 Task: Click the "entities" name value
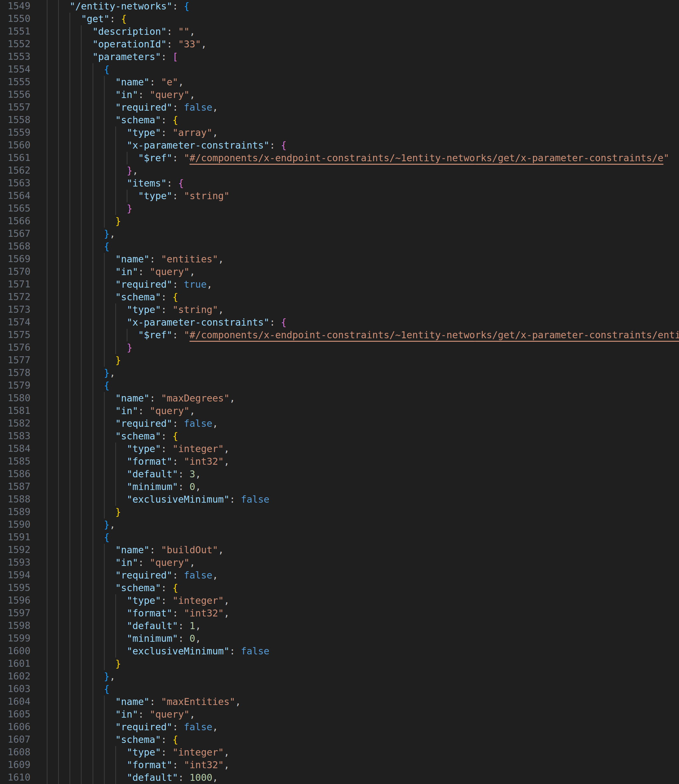pyautogui.click(x=189, y=259)
